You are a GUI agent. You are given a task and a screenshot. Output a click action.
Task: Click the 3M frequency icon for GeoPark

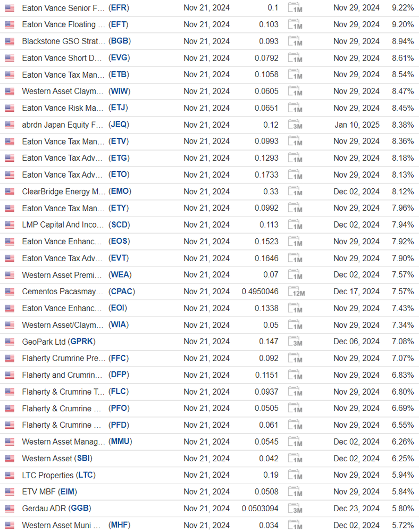[295, 342]
